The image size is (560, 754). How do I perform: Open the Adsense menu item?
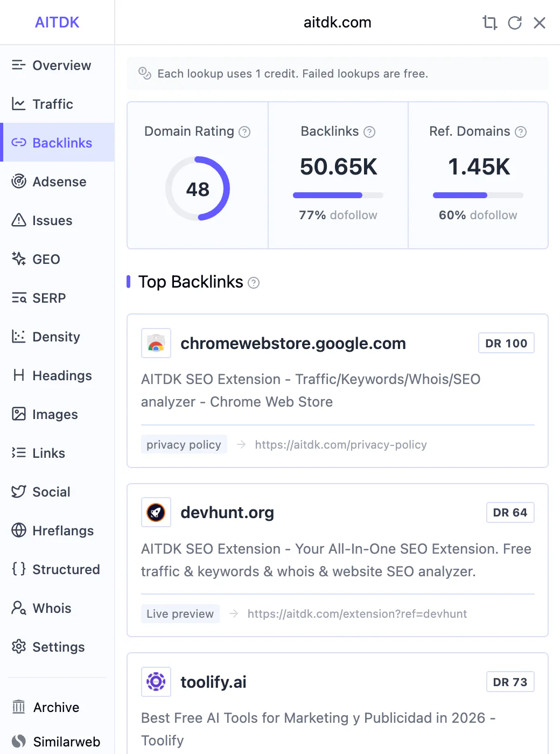(x=57, y=181)
